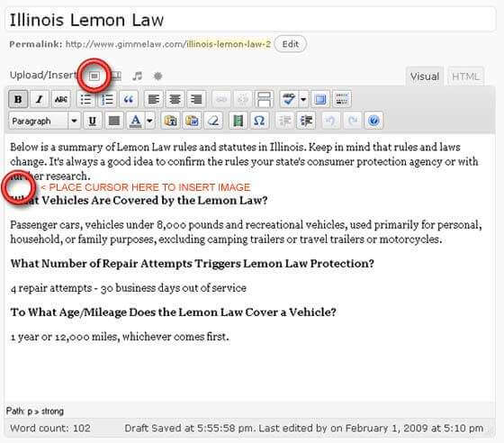Image resolution: width=504 pixels, height=443 pixels.
Task: Click the Edit permalink button
Action: (x=290, y=44)
